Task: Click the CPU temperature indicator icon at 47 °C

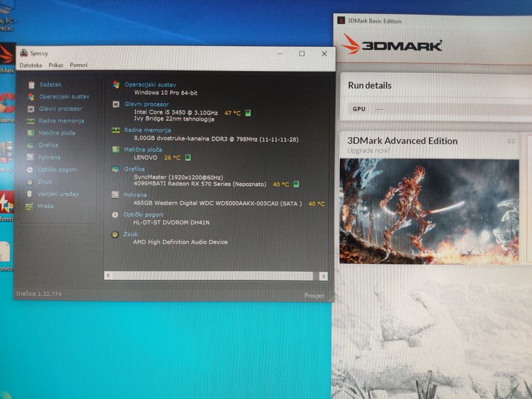Action: (x=248, y=113)
